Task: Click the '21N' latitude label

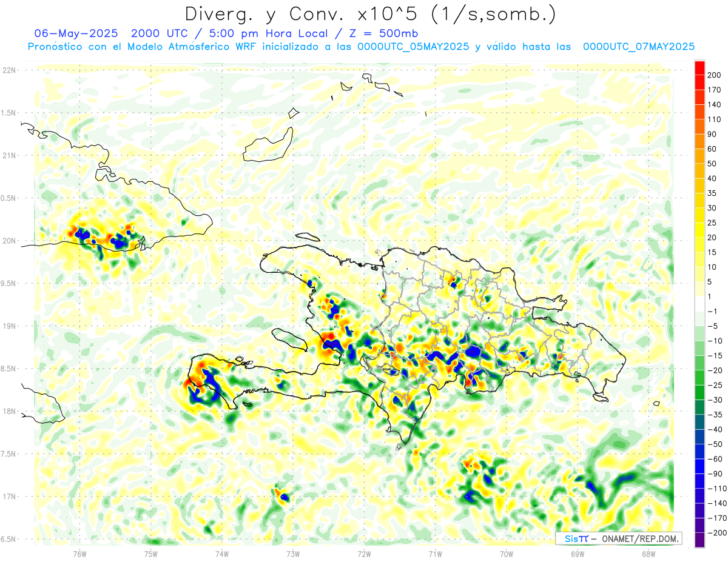Action: pyautogui.click(x=8, y=155)
